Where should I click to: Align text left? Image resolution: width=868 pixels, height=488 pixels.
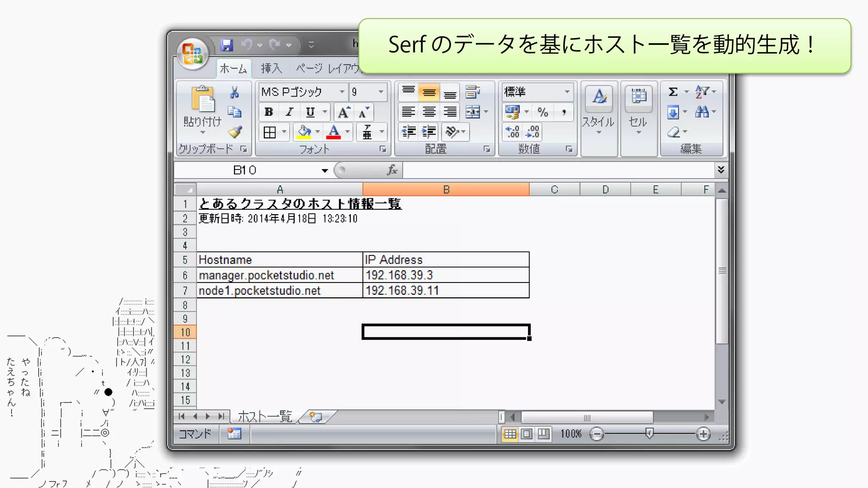(408, 112)
